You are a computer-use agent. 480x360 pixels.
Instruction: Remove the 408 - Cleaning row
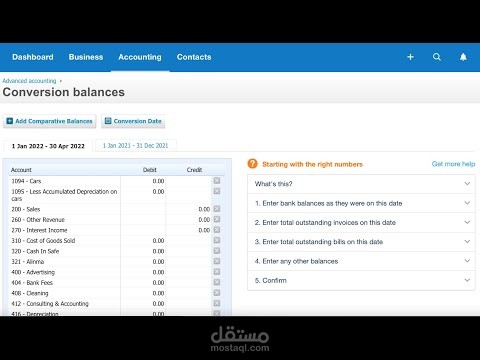tap(217, 293)
